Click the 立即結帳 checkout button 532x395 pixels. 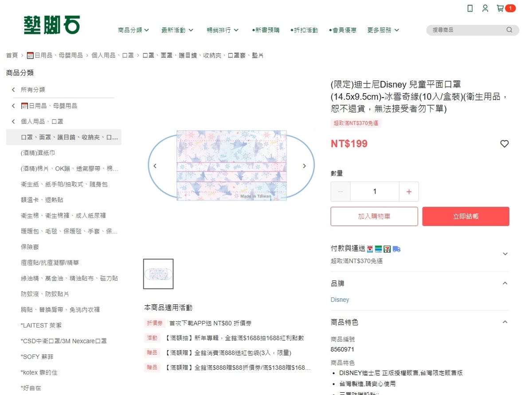click(465, 217)
